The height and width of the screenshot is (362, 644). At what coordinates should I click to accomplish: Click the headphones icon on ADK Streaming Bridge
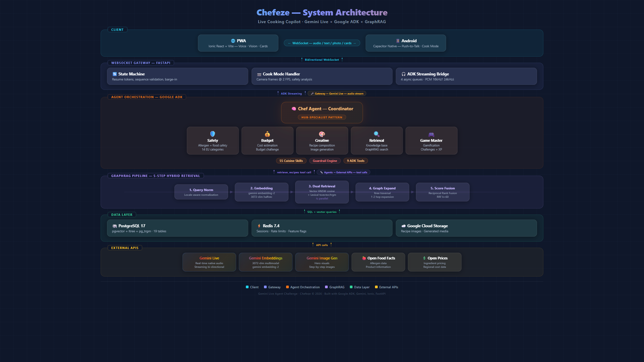pos(404,74)
